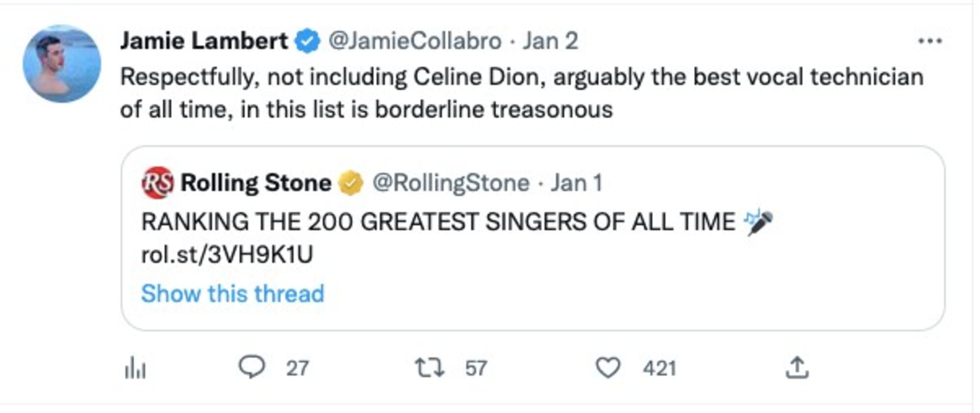Viewport: 980px width, 413px height.
Task: Click the Rolling Stone RS logo avatar
Action: [x=157, y=183]
